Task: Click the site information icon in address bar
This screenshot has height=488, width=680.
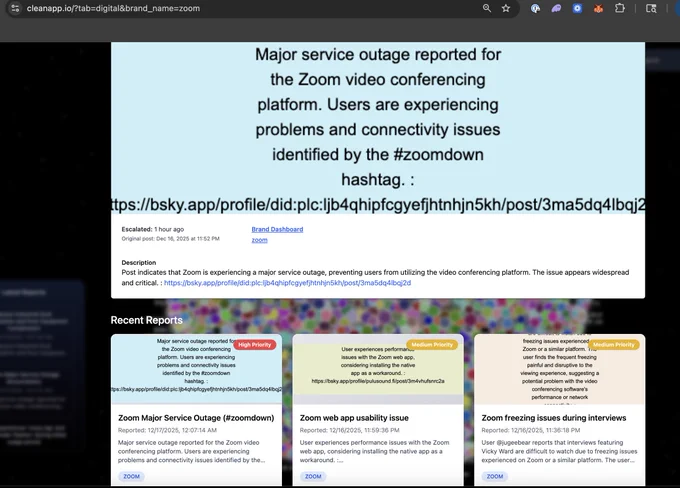Action: tap(15, 8)
